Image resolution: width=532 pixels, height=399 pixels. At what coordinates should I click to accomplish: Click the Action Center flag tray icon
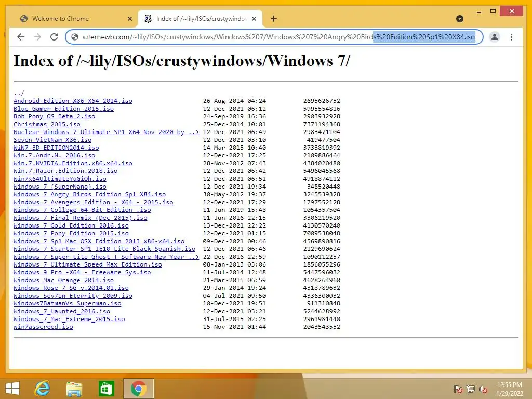tap(458, 389)
